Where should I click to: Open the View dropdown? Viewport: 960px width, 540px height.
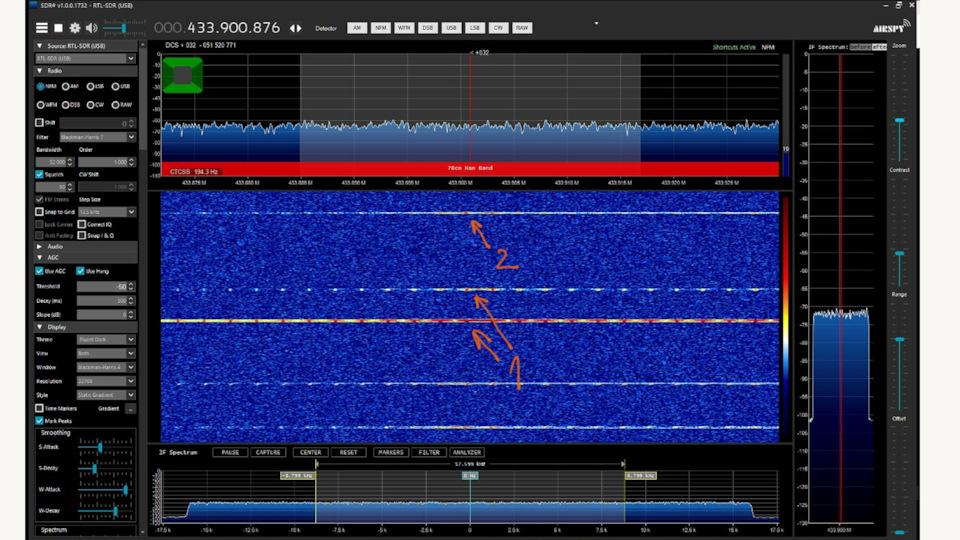point(106,353)
